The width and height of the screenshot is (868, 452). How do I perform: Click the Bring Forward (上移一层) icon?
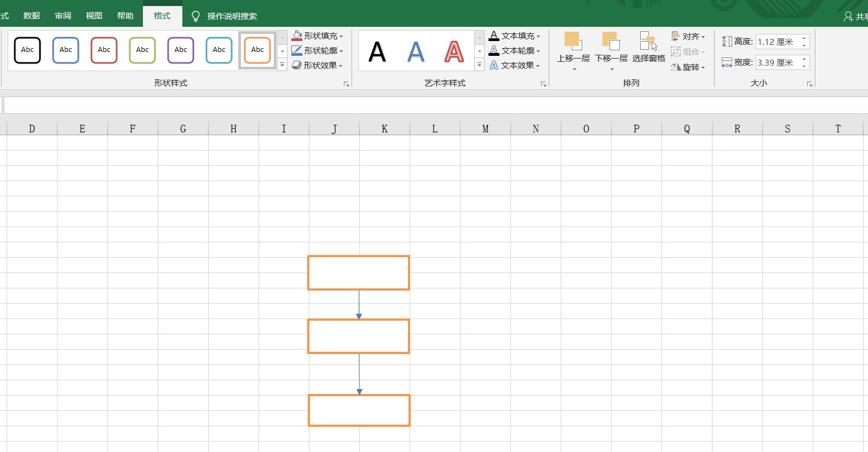coord(572,42)
